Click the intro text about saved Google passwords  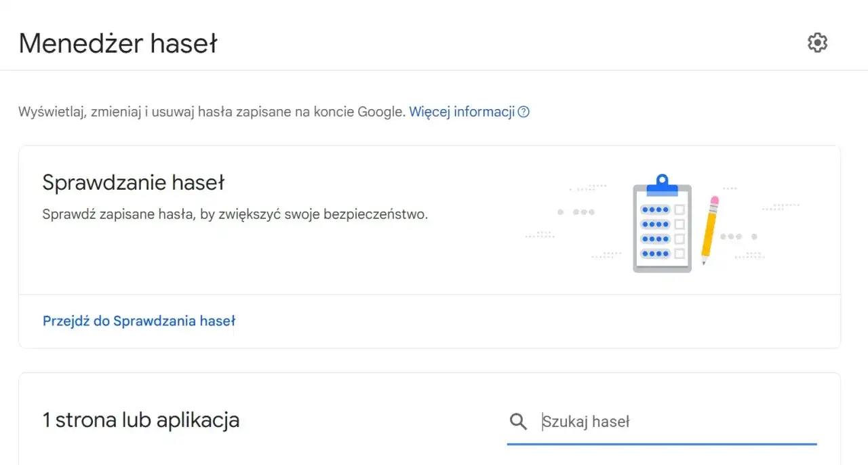click(x=210, y=111)
